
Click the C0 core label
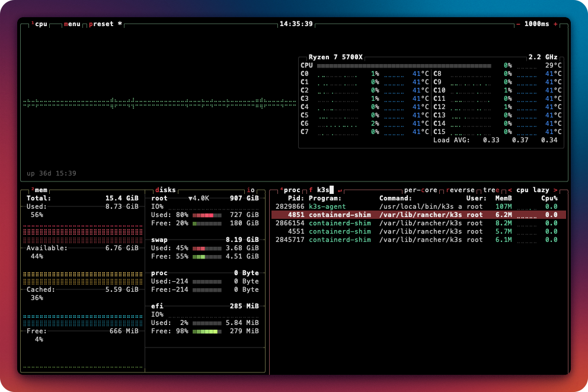tap(305, 74)
